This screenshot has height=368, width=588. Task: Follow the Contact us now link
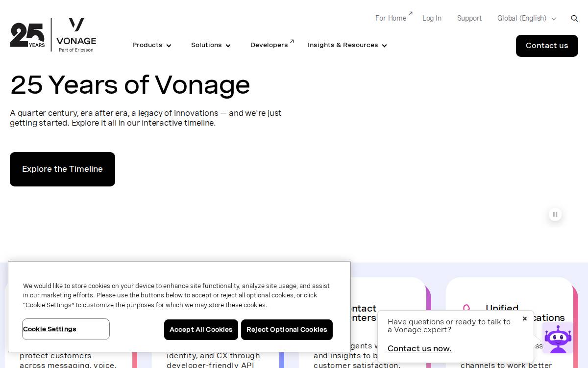419,348
